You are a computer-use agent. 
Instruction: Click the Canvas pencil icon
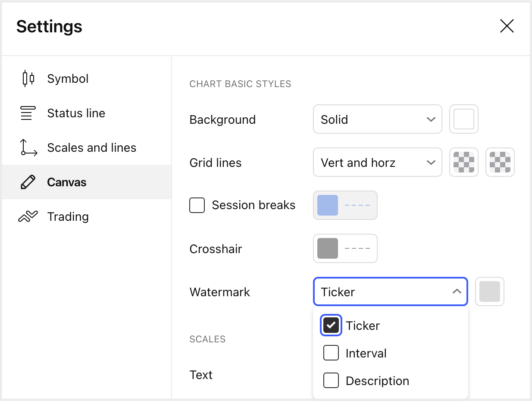(x=28, y=182)
